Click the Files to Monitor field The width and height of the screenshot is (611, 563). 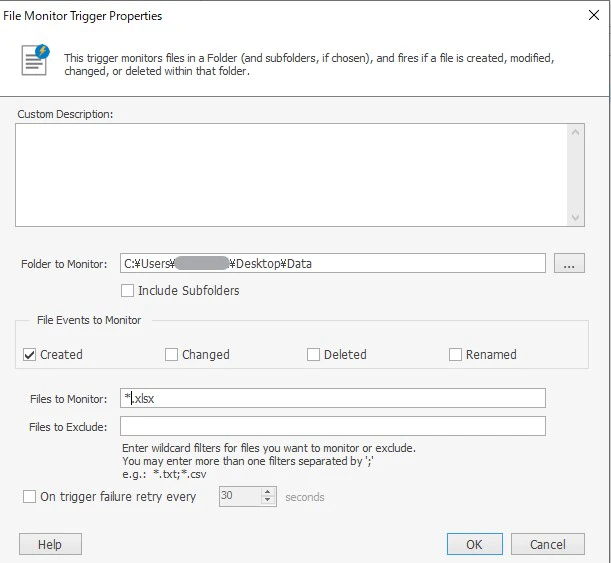pyautogui.click(x=333, y=398)
